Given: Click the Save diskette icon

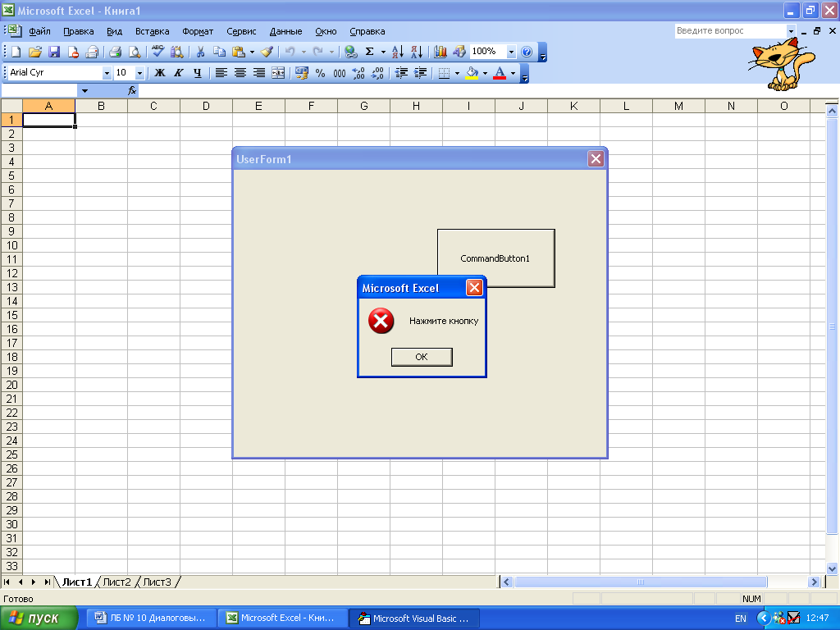Looking at the screenshot, I should (x=53, y=52).
